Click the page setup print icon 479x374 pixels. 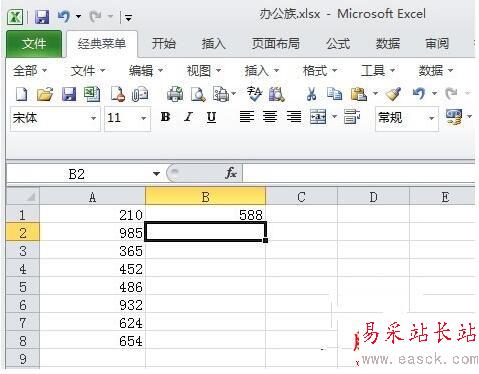pyautogui.click(x=221, y=94)
